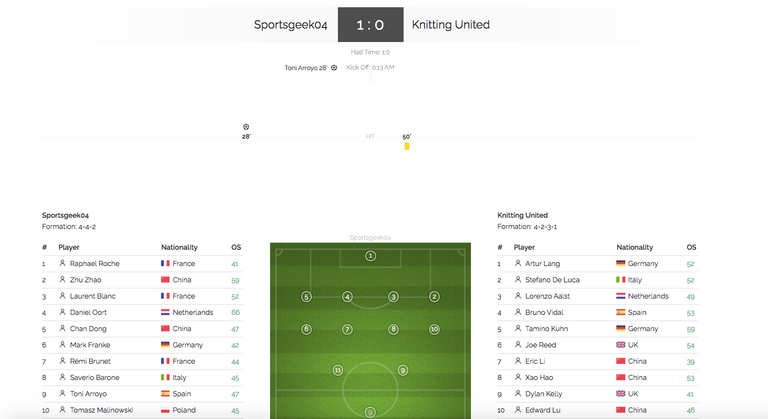Image resolution: width=768 pixels, height=419 pixels.
Task: Click OS column header in Knitting United table
Action: (x=691, y=247)
